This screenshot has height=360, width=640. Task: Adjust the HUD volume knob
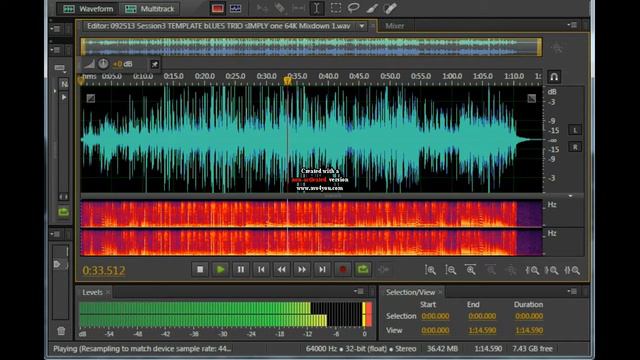pos(103,64)
